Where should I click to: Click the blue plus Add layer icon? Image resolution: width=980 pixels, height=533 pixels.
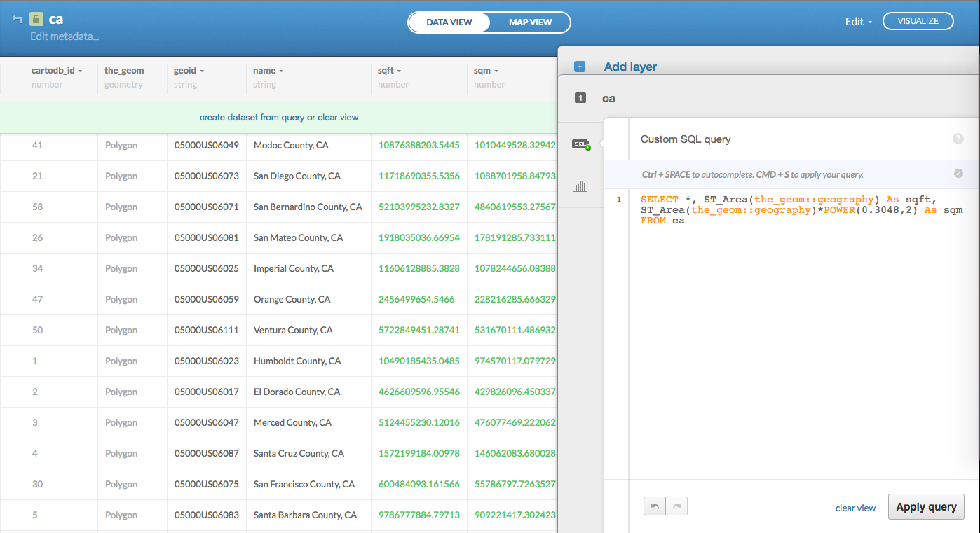[x=580, y=67]
